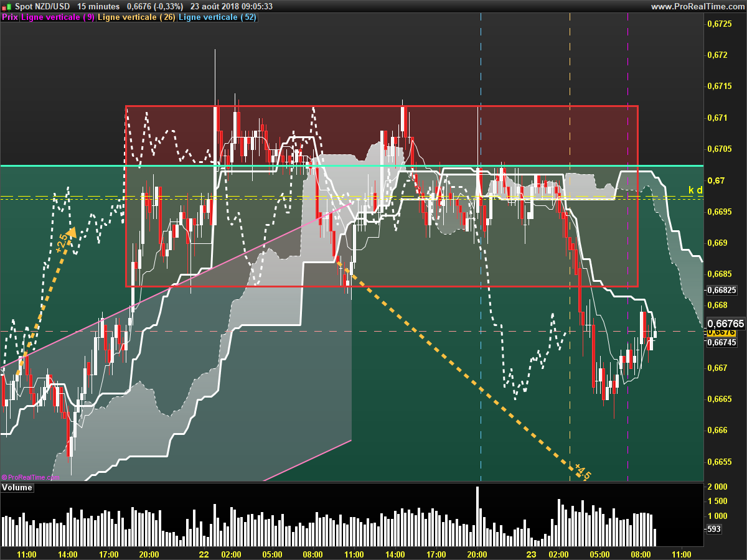Select the 15 minutes timeframe text
This screenshot has width=747, height=560.
pos(98,6)
